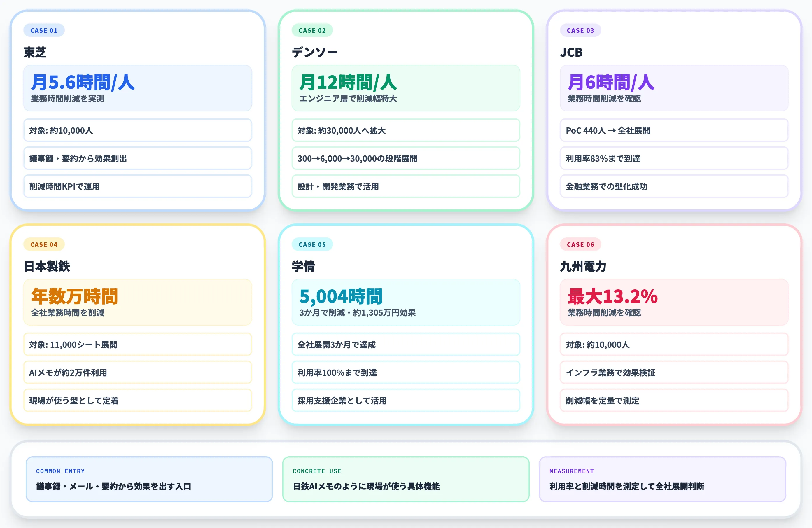The image size is (812, 528).
Task: Click the 年数万時間 metric
Action: (x=74, y=296)
